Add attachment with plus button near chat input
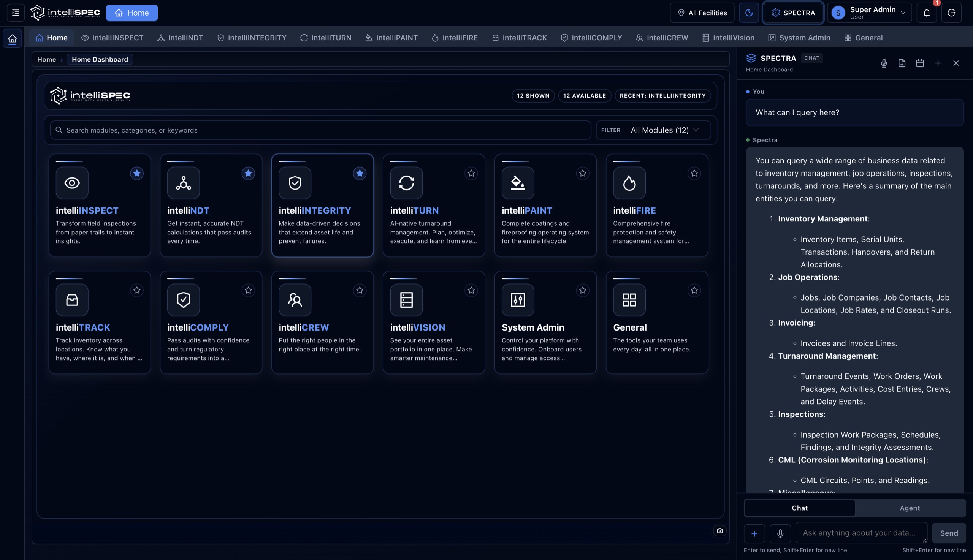This screenshot has height=560, width=973. coord(754,534)
